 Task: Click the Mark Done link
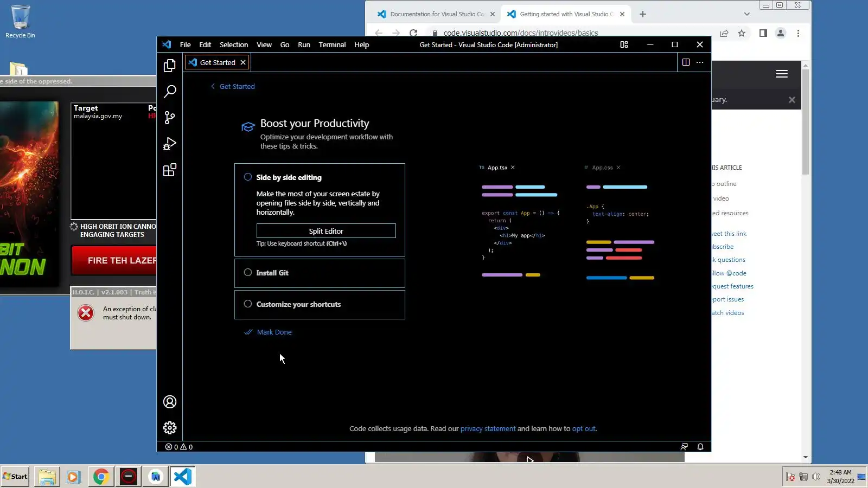(268, 332)
